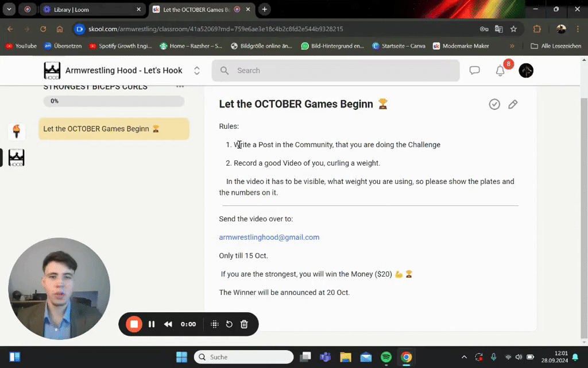This screenshot has height=368, width=588.
Task: Expand the Armwrestling Hood community switcher
Action: tap(196, 70)
